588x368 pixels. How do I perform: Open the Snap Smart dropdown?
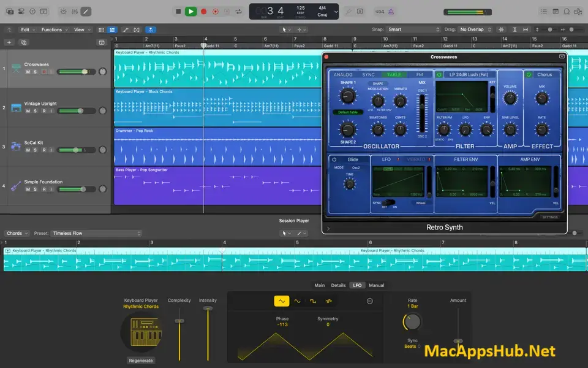(413, 29)
